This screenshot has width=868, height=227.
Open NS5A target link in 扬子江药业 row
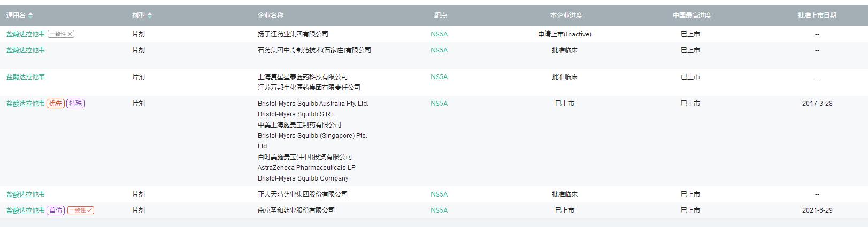[x=439, y=34]
